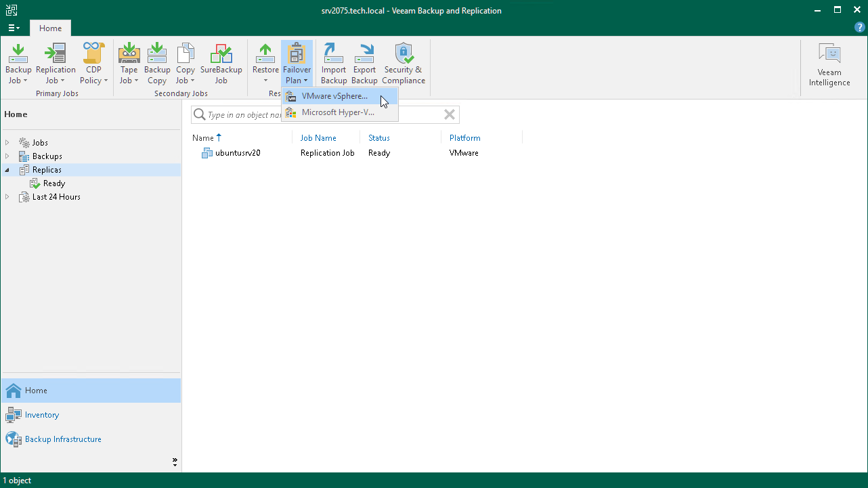Select Last 24 Hours in the tree

coord(56,197)
